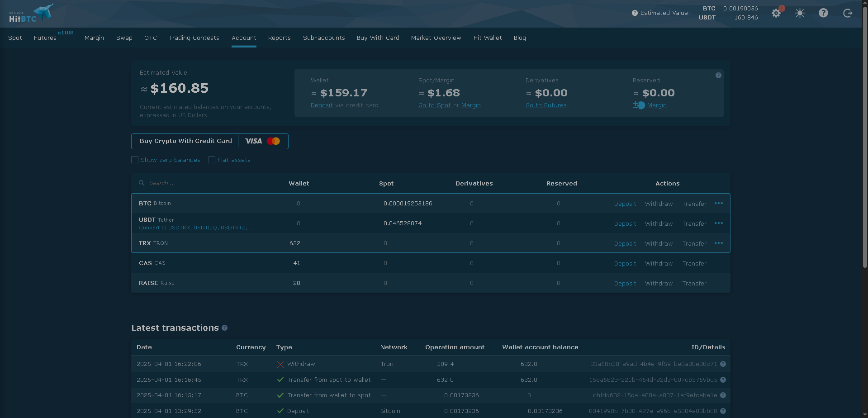868x418 pixels.
Task: Open Market Overview tab
Action: pos(436,38)
